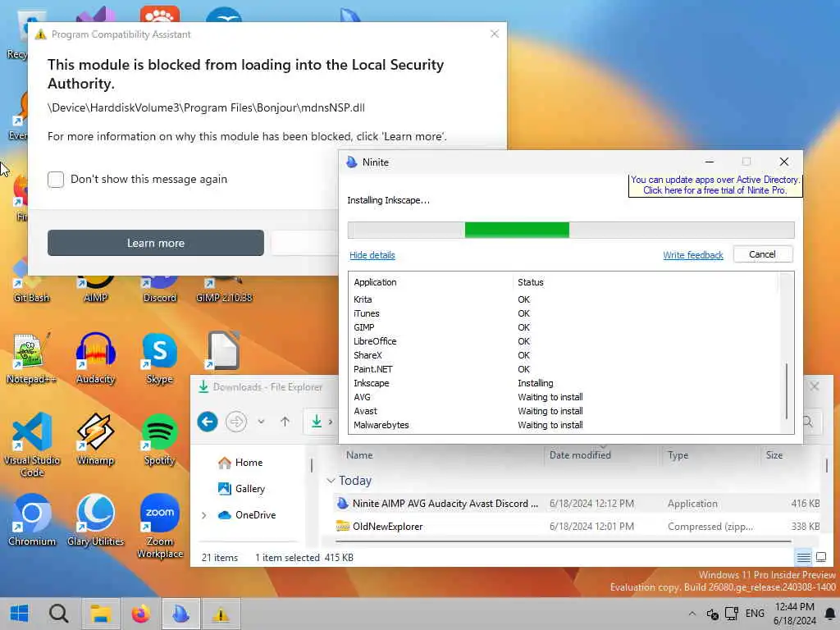Open the AIMP desktop shortcut

point(95,290)
